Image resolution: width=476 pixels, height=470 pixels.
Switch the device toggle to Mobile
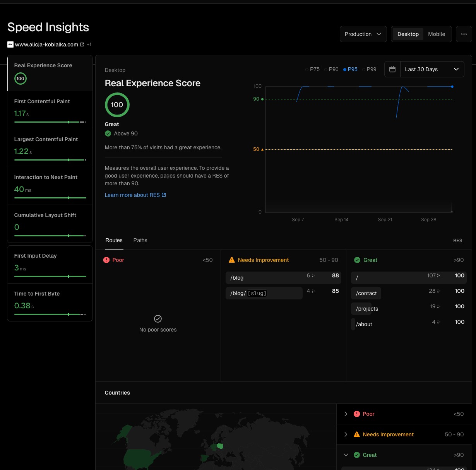[x=437, y=34]
